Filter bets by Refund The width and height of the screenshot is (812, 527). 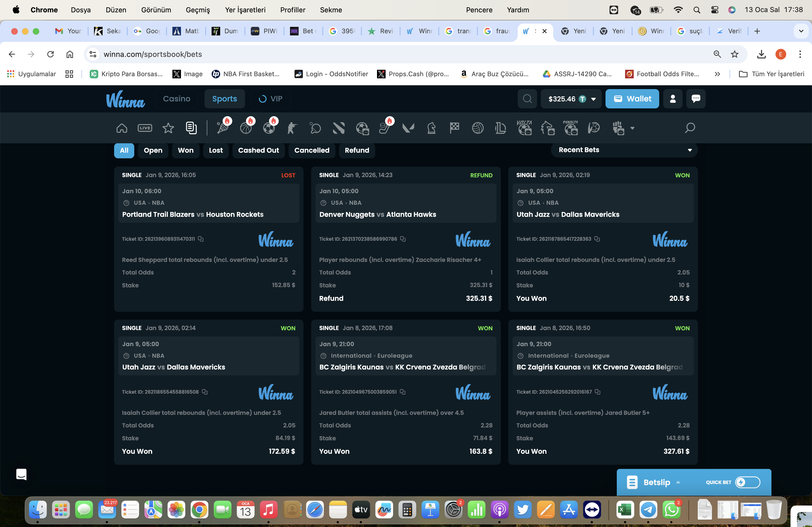357,150
